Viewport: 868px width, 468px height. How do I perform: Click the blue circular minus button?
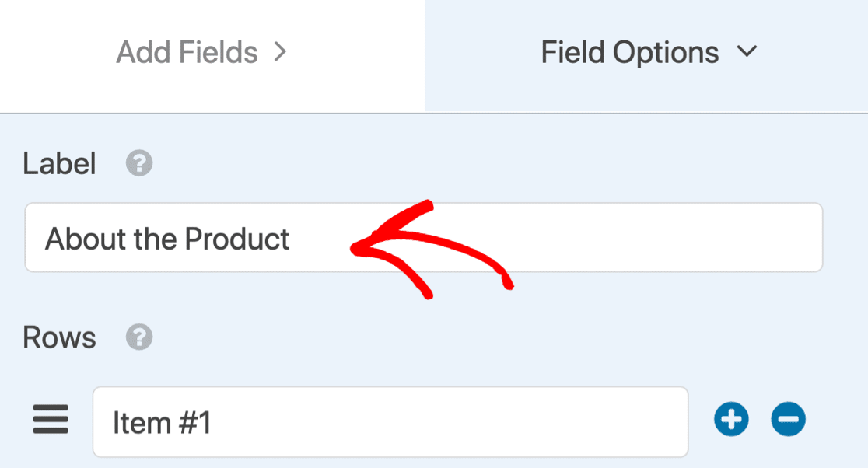click(x=789, y=419)
